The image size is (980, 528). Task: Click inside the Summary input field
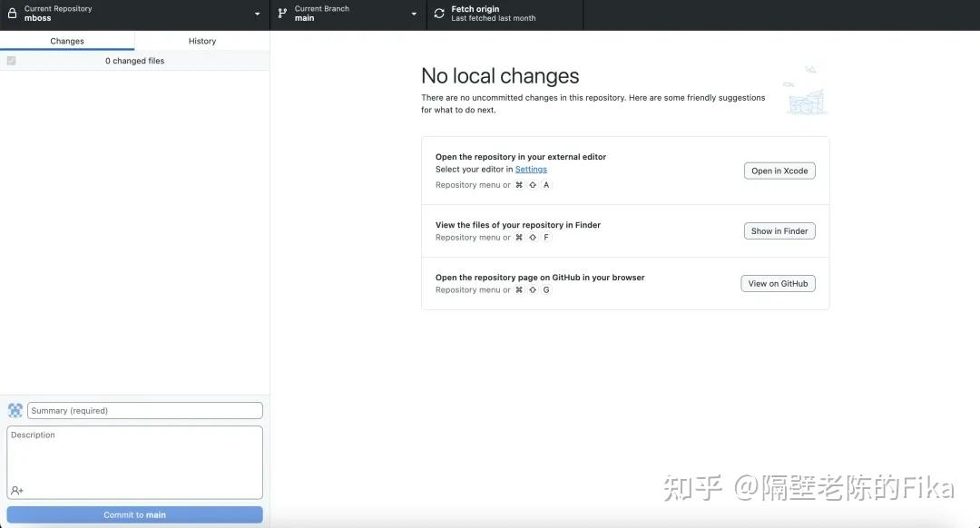point(143,409)
